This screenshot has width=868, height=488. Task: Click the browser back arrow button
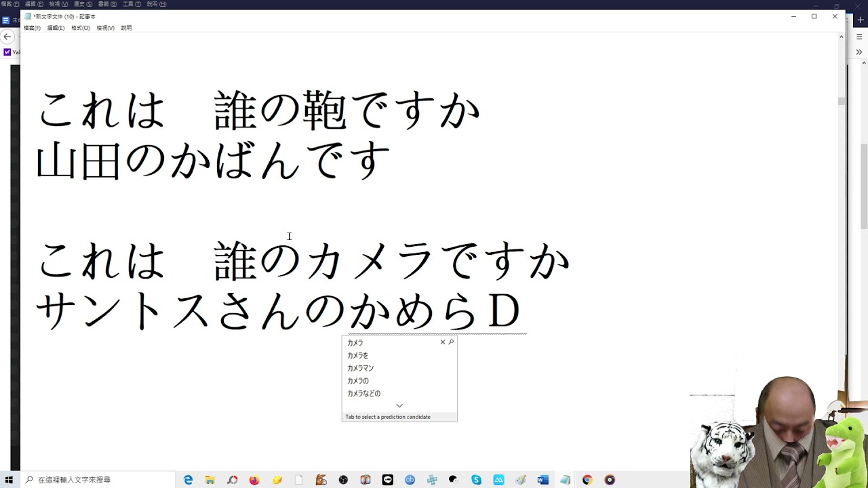[7, 37]
